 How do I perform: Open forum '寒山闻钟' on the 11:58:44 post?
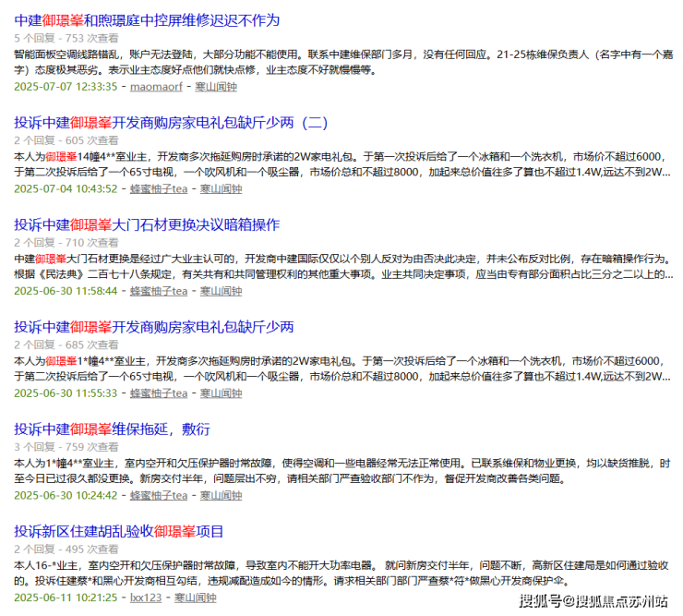pos(221,291)
